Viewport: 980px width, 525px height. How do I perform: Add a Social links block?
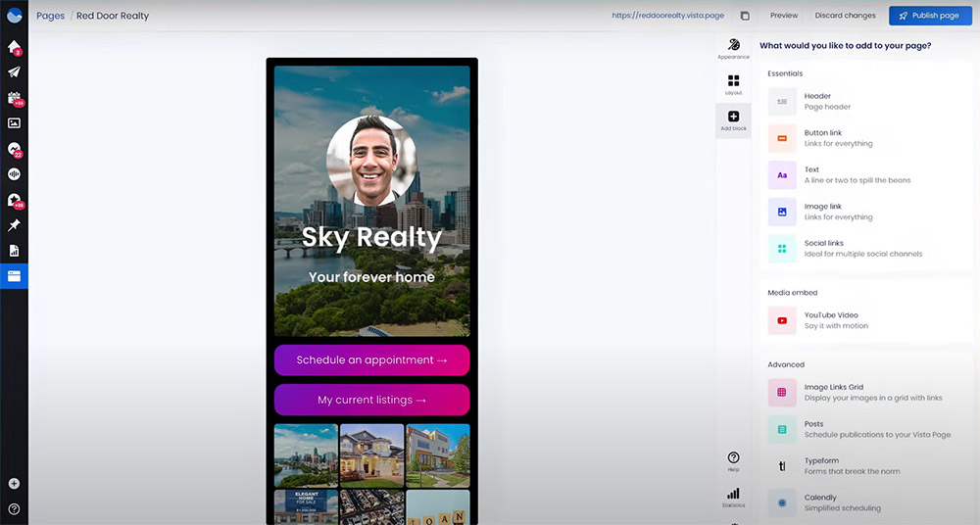[x=865, y=249]
